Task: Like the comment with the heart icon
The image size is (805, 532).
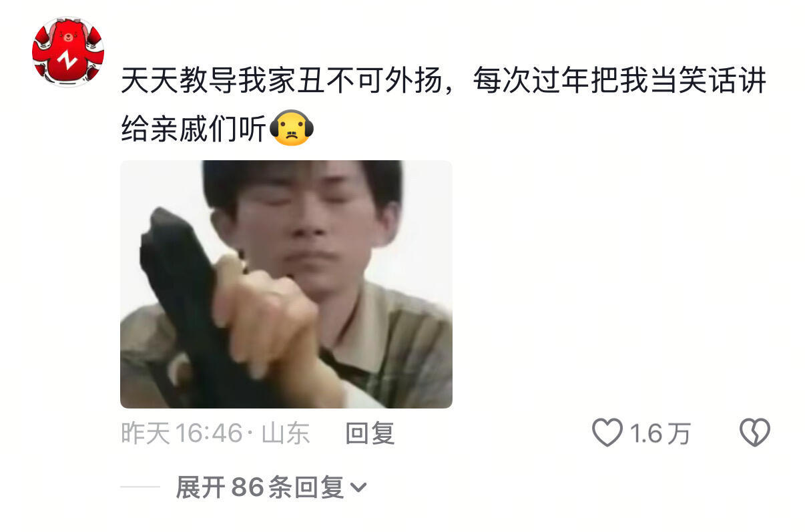Action: tap(607, 433)
